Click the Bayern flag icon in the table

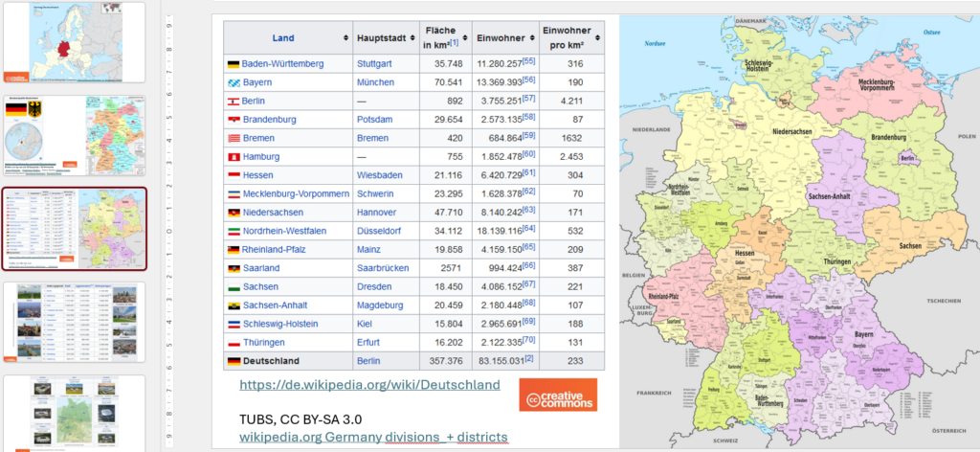point(233,83)
